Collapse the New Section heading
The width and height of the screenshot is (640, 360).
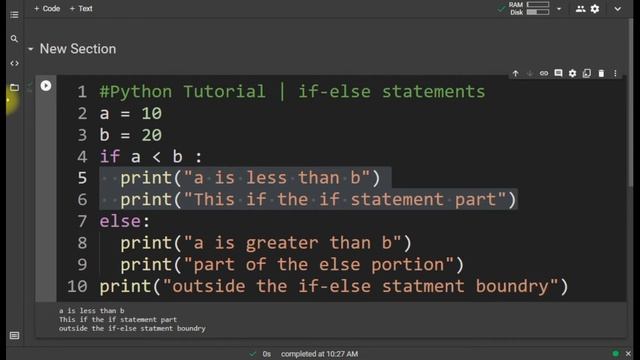(31, 49)
